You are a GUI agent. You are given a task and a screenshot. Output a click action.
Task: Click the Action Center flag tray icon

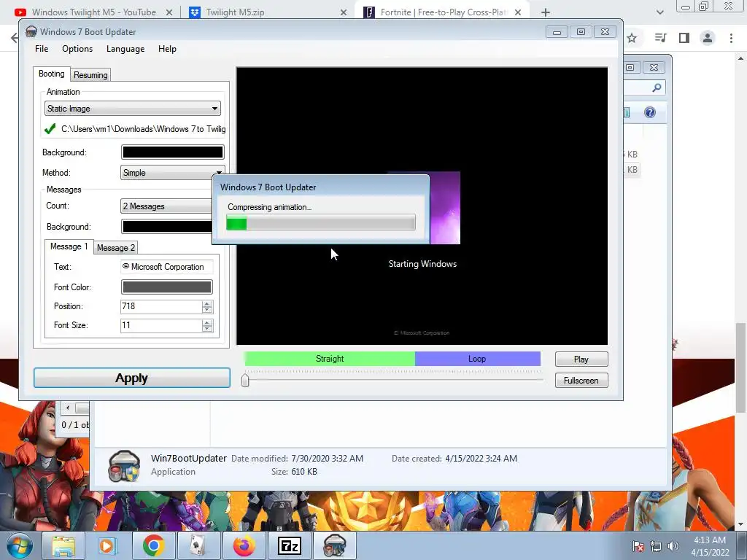tap(638, 546)
